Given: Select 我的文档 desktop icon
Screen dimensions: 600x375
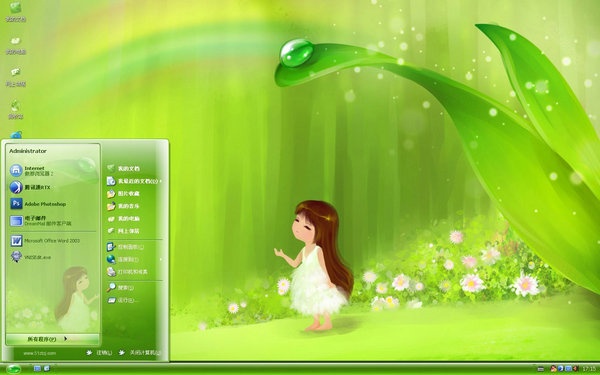Looking at the screenshot, I should 16,12.
